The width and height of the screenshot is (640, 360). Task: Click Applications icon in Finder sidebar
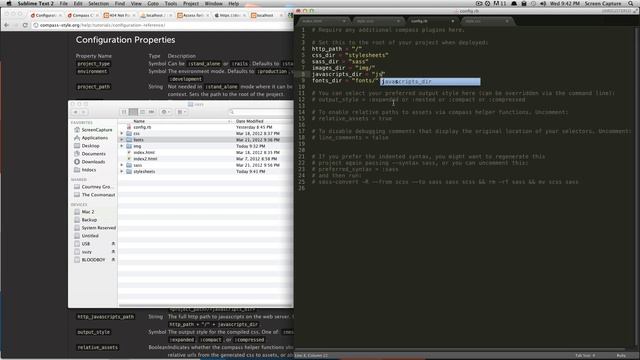click(x=77, y=138)
